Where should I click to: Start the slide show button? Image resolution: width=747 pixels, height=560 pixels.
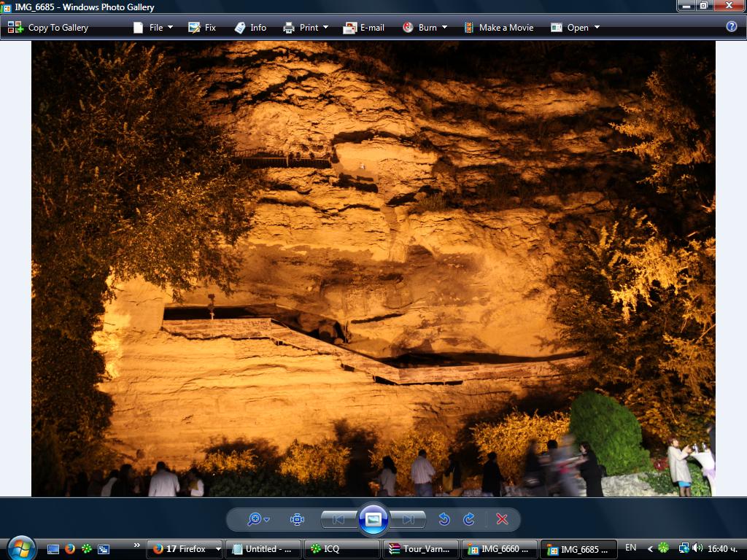(373, 519)
